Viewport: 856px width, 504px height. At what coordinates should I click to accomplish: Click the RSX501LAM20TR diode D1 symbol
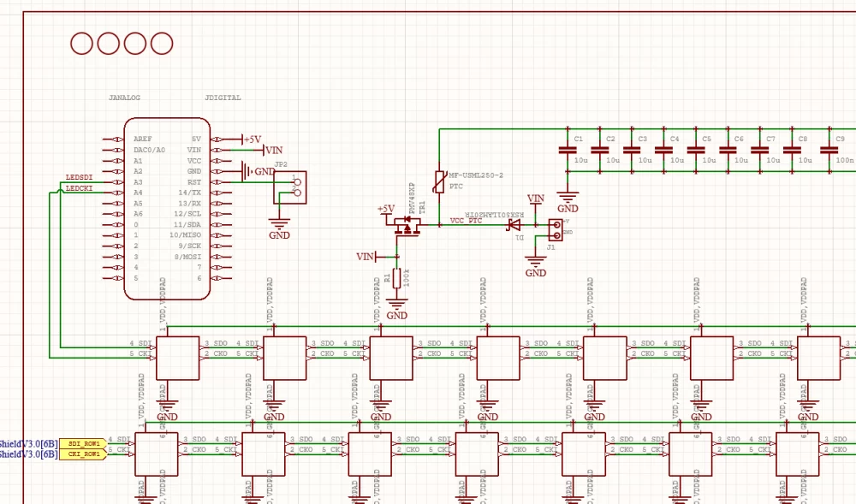coord(514,224)
